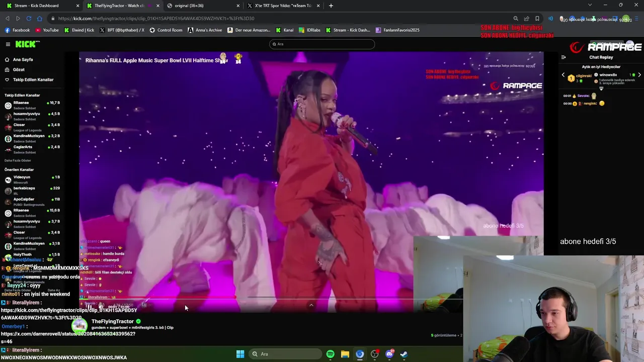The width and height of the screenshot is (644, 362).
Task: Show previous gifter with left chevron
Action: click(x=563, y=75)
